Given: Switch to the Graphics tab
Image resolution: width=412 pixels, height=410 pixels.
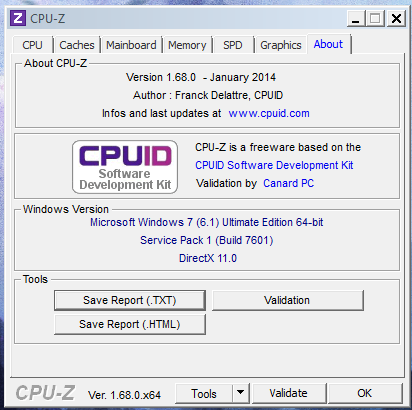Looking at the screenshot, I should 281,45.
